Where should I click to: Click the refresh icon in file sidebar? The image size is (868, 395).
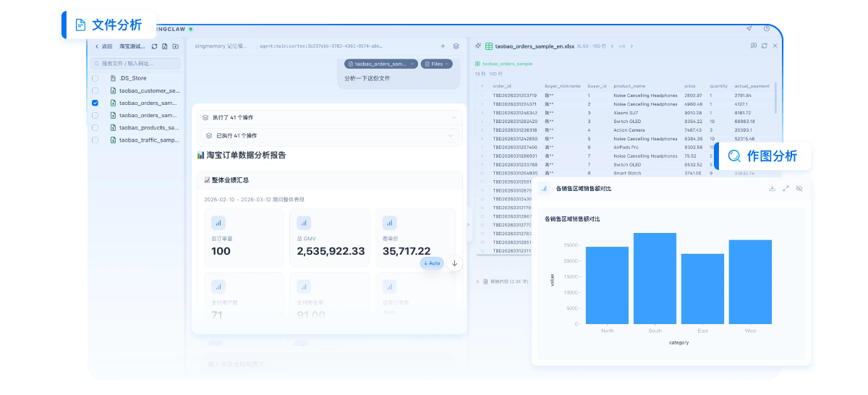point(154,46)
